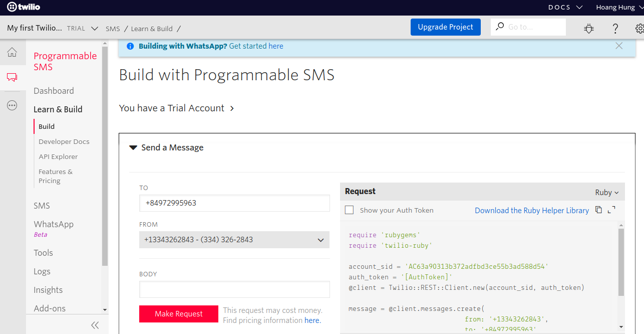Collapse the Send a Message section
This screenshot has height=334, width=644.
tap(133, 147)
